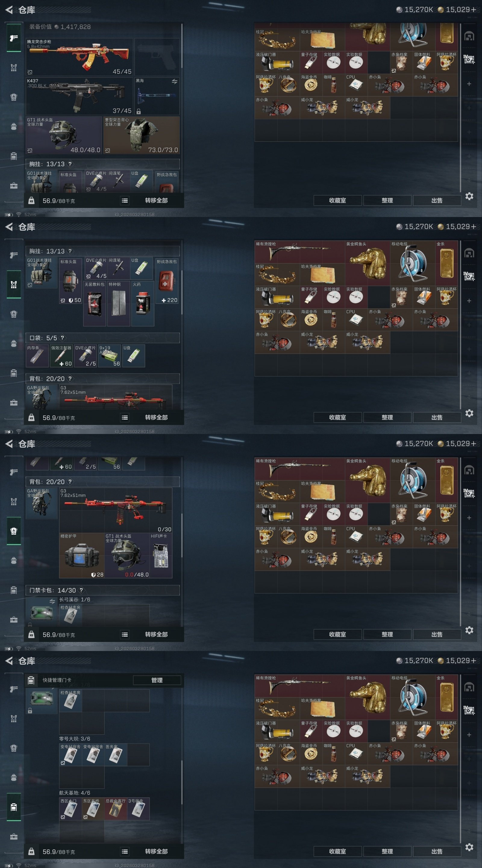Click the 3号宿舍 keycard
The image size is (482, 868).
138,808
